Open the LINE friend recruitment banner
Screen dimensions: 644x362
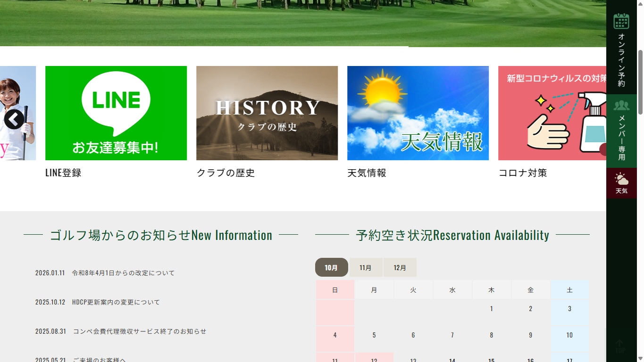coord(116,113)
